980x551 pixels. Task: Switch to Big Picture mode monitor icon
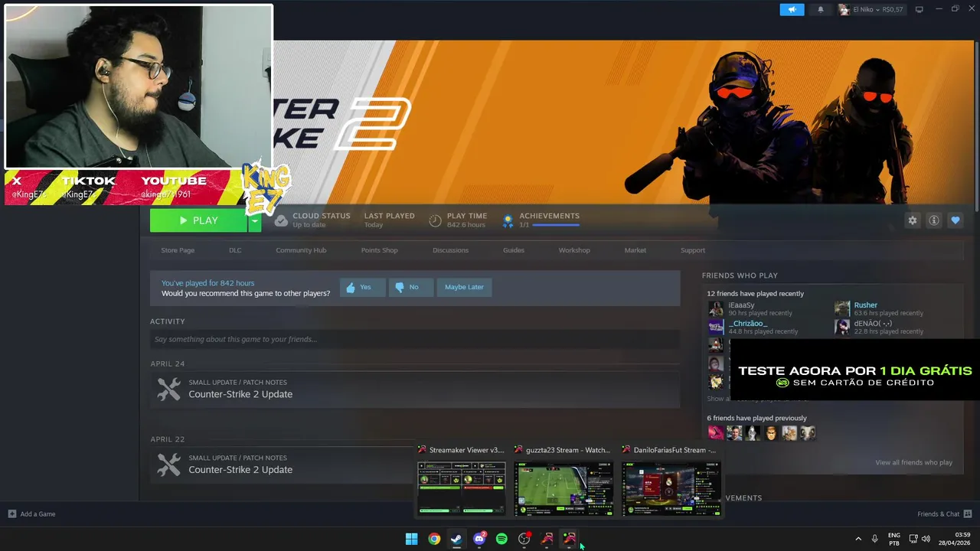tap(920, 9)
